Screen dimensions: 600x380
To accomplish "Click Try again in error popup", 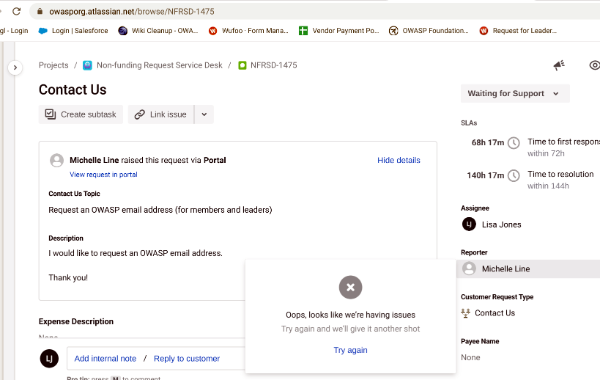I will tap(351, 350).
